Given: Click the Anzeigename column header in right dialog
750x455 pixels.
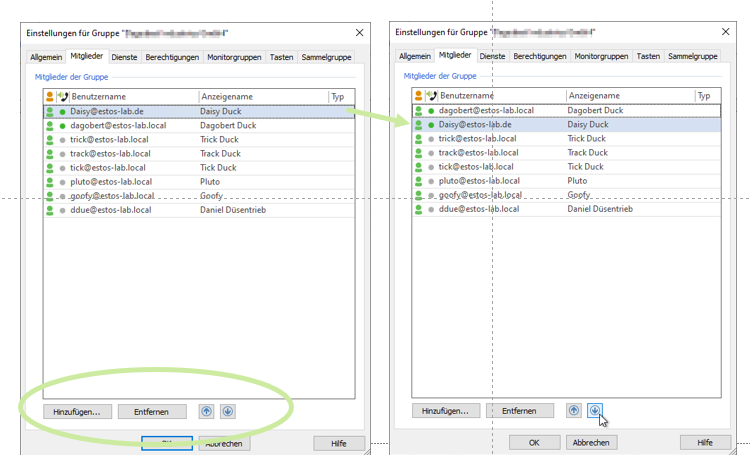Looking at the screenshot, I should click(628, 96).
